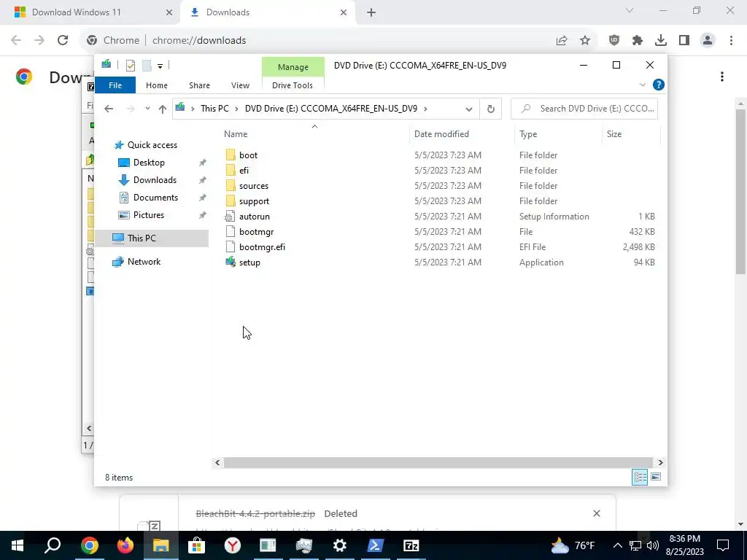Select the autorun setup information file

254,216
